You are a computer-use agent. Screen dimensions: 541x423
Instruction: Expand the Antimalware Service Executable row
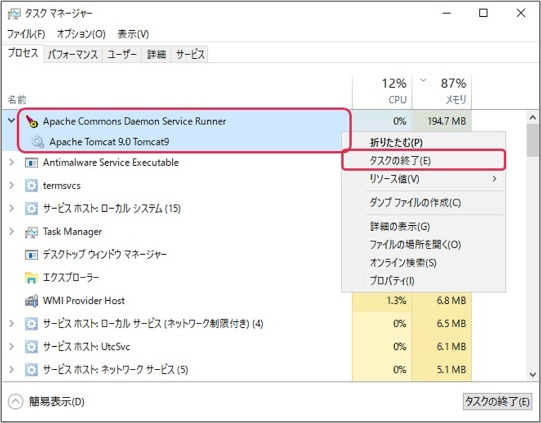(11, 162)
